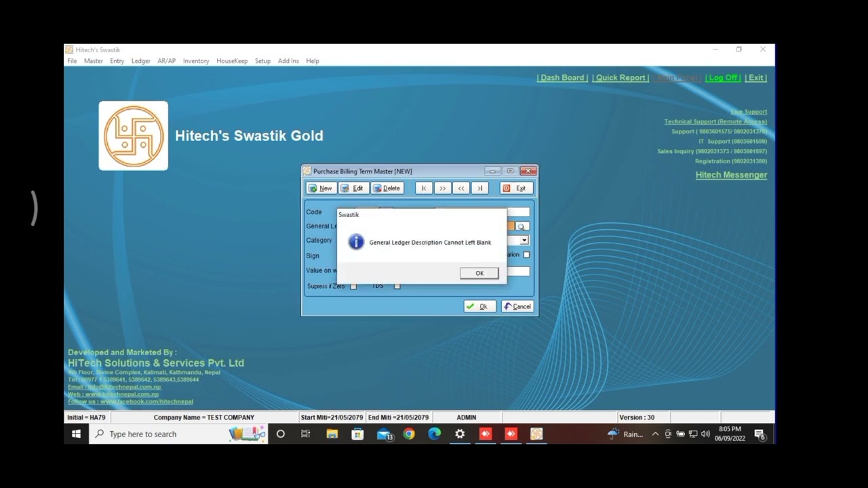Open Microsoft Store from taskbar
Image resolution: width=868 pixels, height=488 pixels.
coord(357,434)
